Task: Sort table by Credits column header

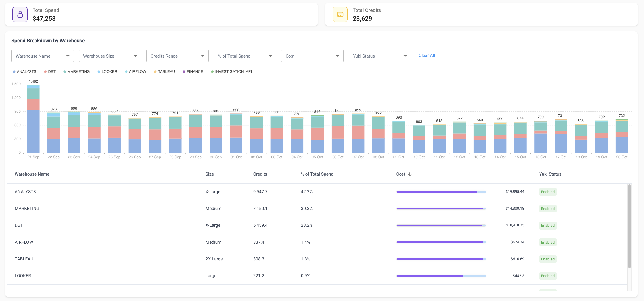Action: click(260, 174)
